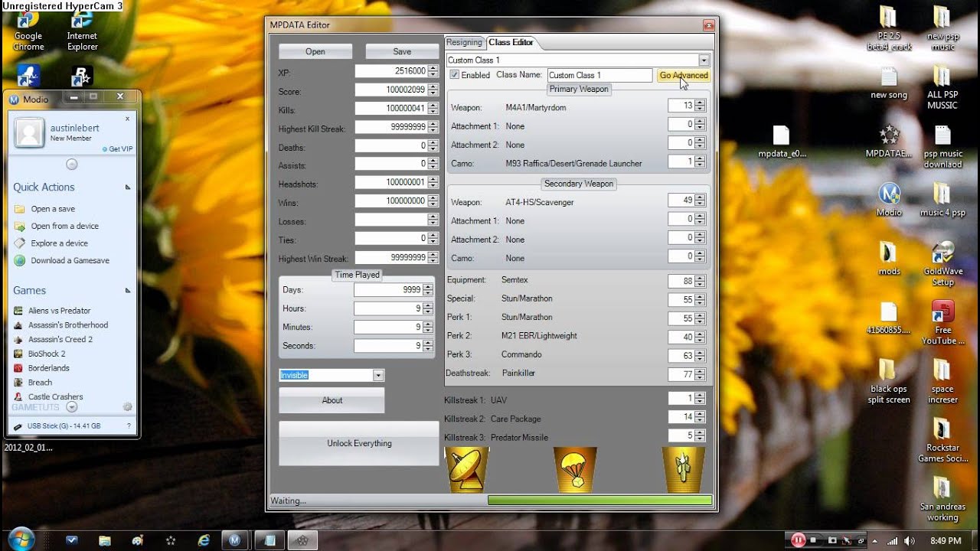The height and width of the screenshot is (551, 980).
Task: Click the USB Stick device icon in Modio
Action: (18, 426)
